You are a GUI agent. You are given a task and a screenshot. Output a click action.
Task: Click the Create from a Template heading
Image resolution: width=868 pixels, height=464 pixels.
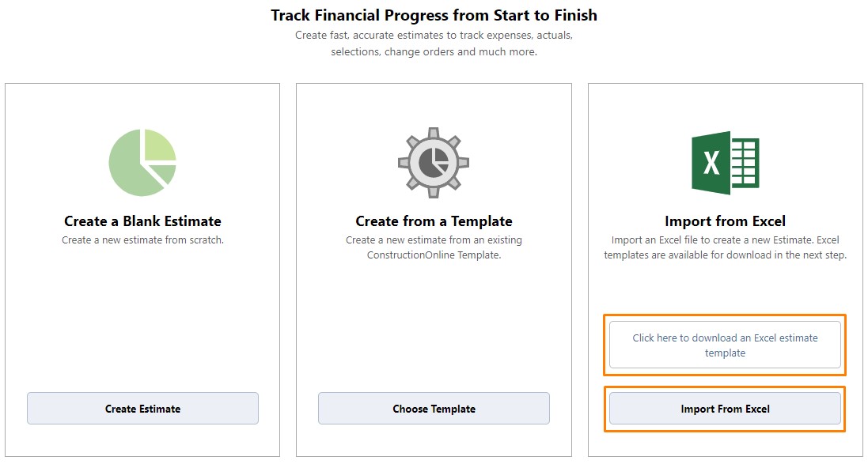tap(434, 221)
